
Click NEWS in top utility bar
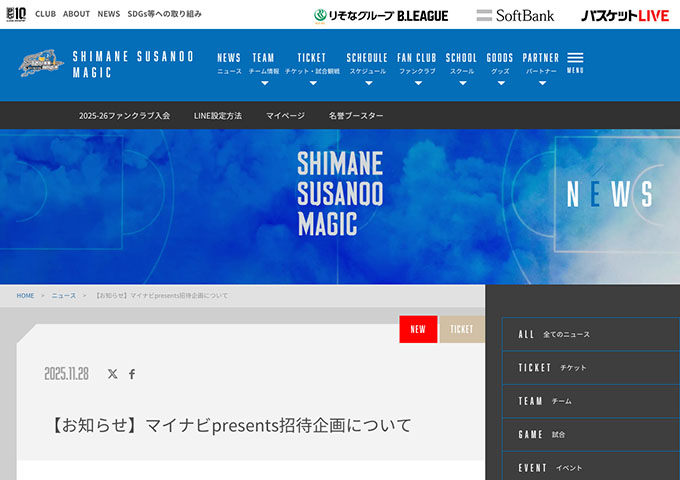tap(109, 14)
